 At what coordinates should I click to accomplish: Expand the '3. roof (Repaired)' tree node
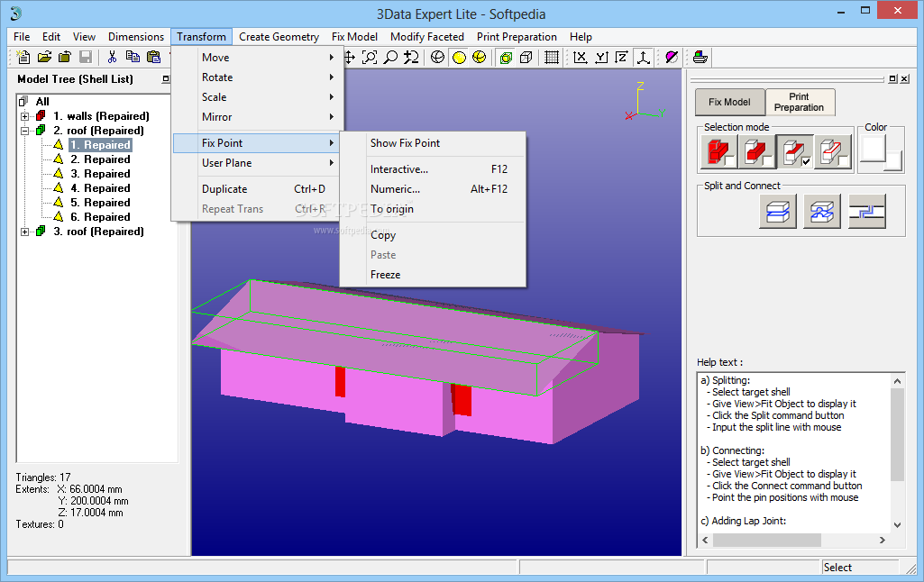[24, 232]
